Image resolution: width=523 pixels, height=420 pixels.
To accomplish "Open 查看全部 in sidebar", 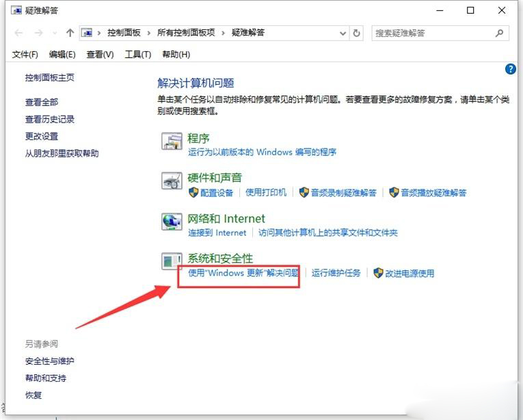I will [x=42, y=102].
